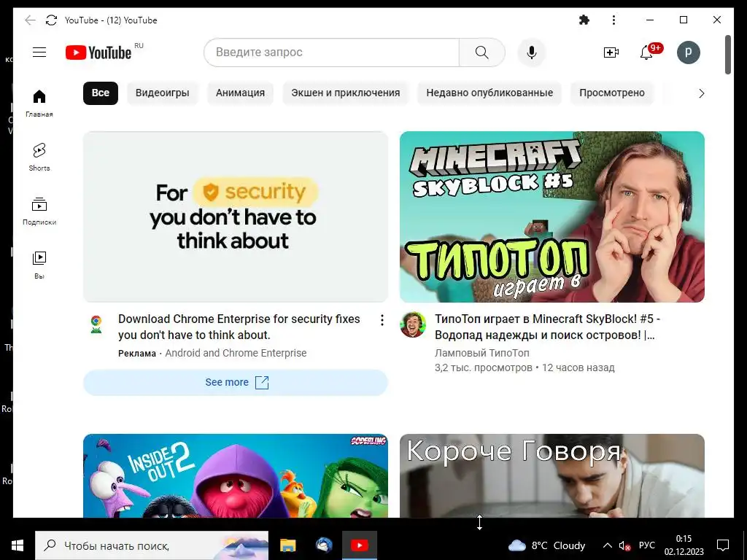Image resolution: width=747 pixels, height=560 pixels.
Task: Open Windows Start menu
Action: [x=18, y=545]
